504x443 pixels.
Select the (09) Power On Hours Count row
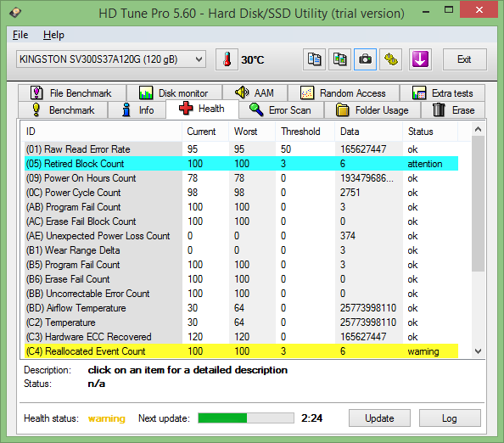[x=241, y=178]
